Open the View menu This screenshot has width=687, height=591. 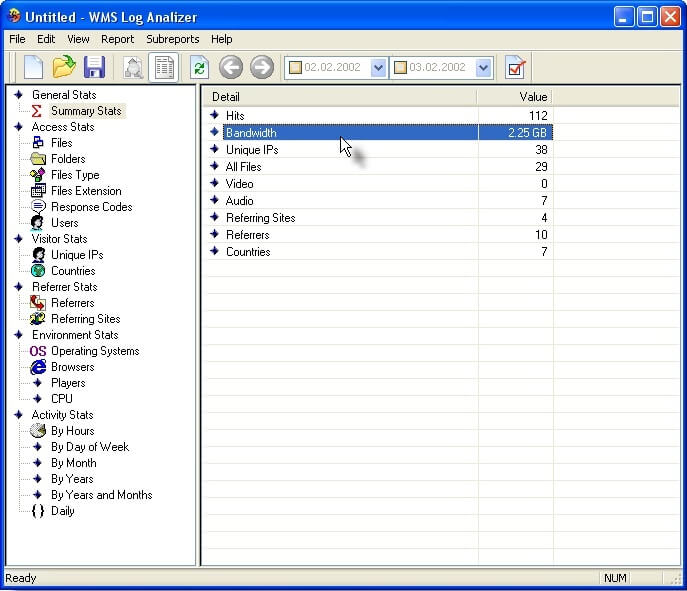(x=78, y=39)
